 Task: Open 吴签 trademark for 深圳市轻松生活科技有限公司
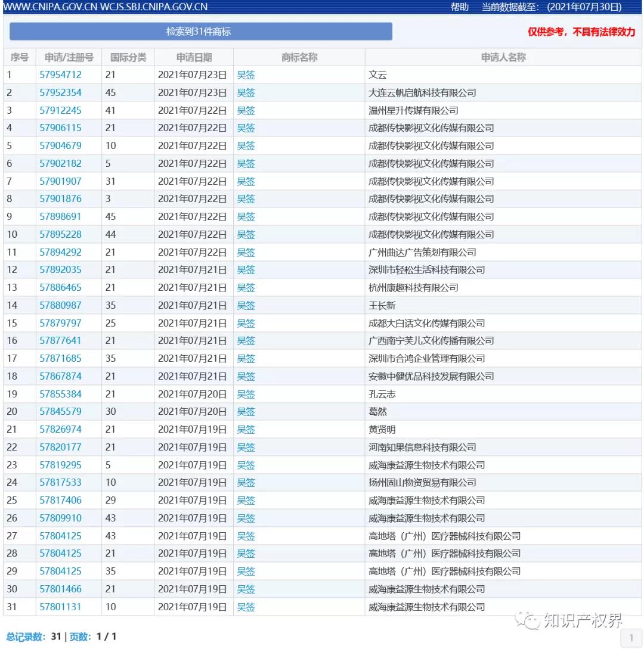[246, 270]
